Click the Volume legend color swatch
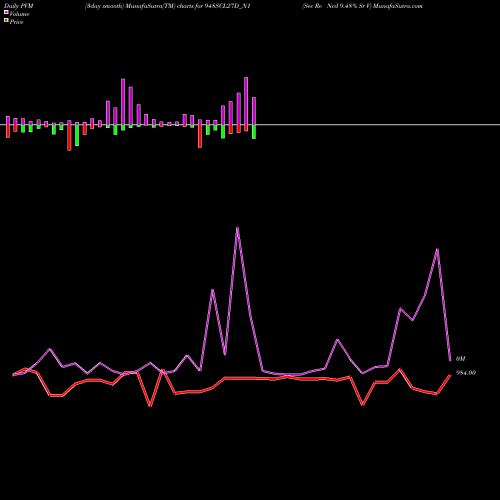Image resolution: width=500 pixels, height=500 pixels. pyautogui.click(x=6, y=12)
